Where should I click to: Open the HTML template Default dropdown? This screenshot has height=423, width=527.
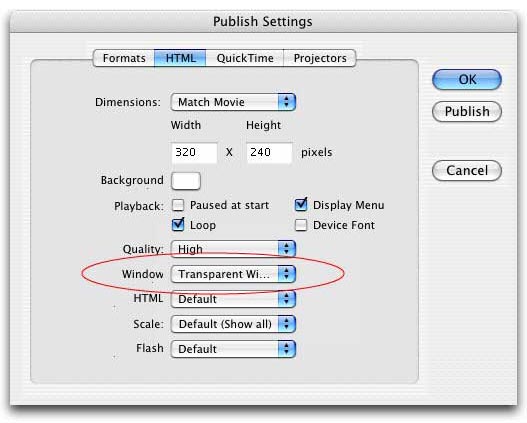[233, 299]
